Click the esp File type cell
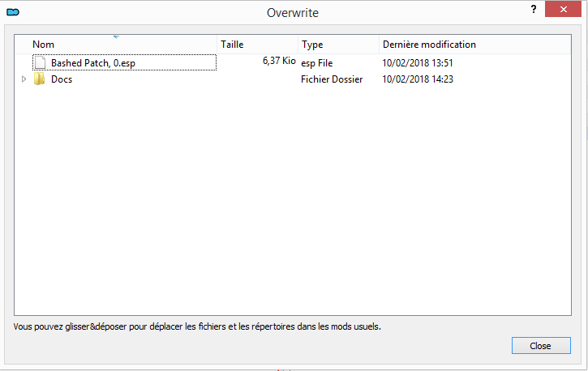 (x=317, y=62)
